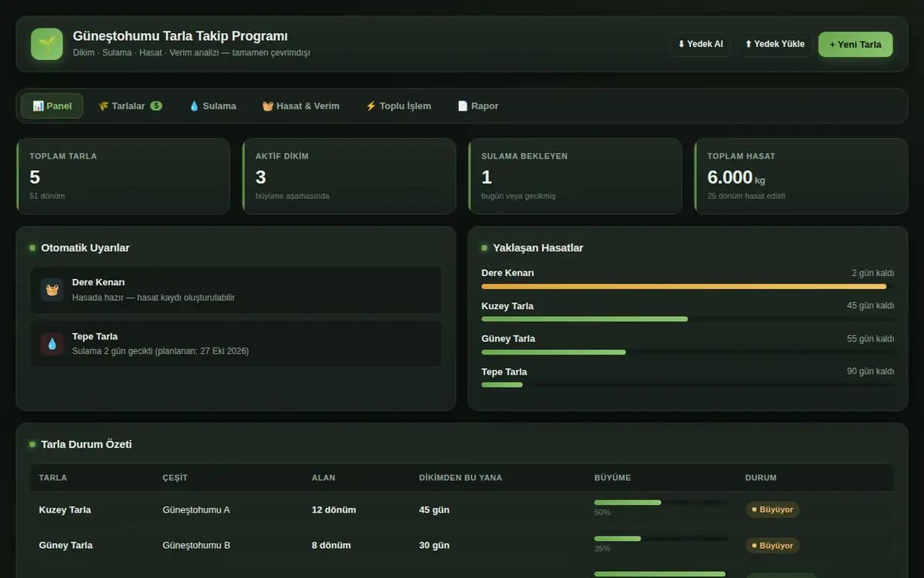Image resolution: width=924 pixels, height=578 pixels.
Task: Click the Yaklaşan Hasatlar section heading
Action: (538, 248)
